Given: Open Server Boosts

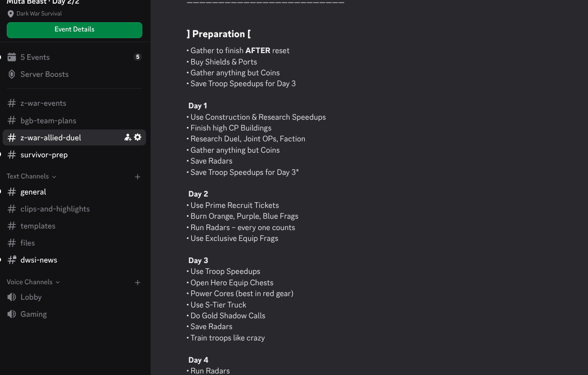Looking at the screenshot, I should (44, 74).
